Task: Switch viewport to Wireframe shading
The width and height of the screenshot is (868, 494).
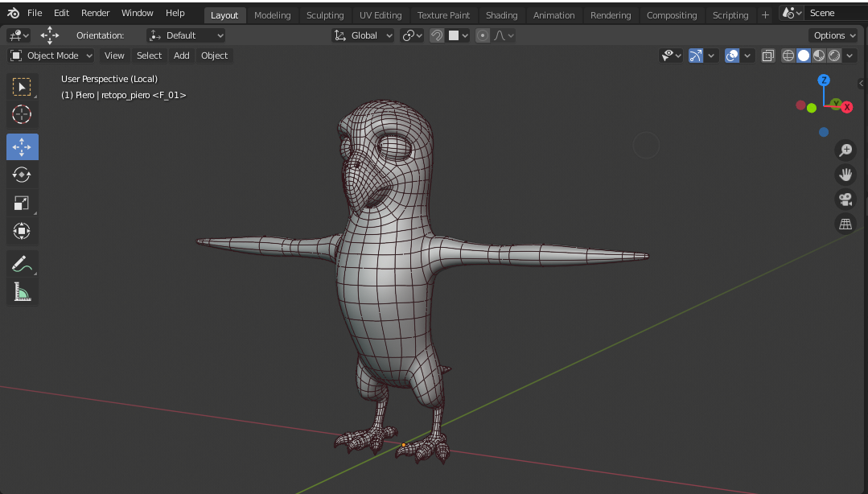Action: [788, 56]
